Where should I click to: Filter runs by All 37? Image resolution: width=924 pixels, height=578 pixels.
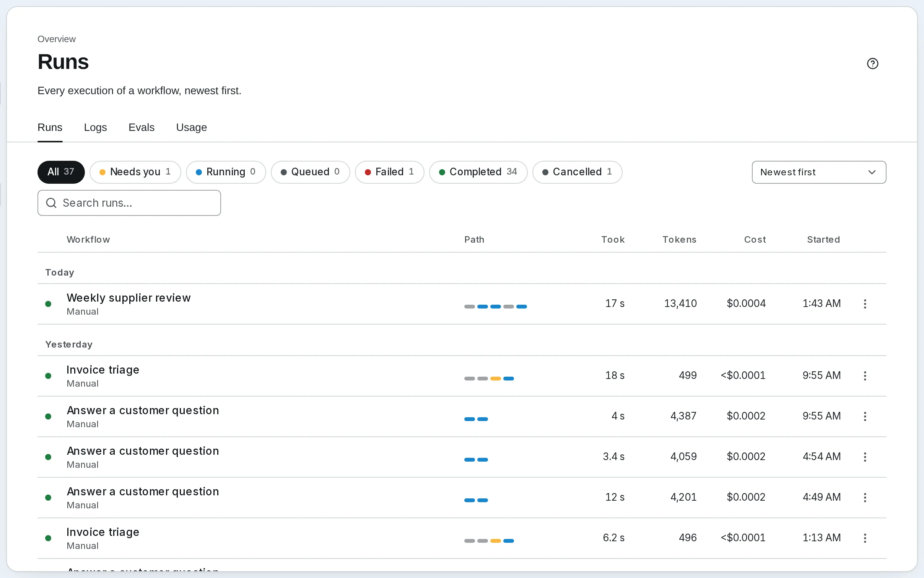(61, 172)
